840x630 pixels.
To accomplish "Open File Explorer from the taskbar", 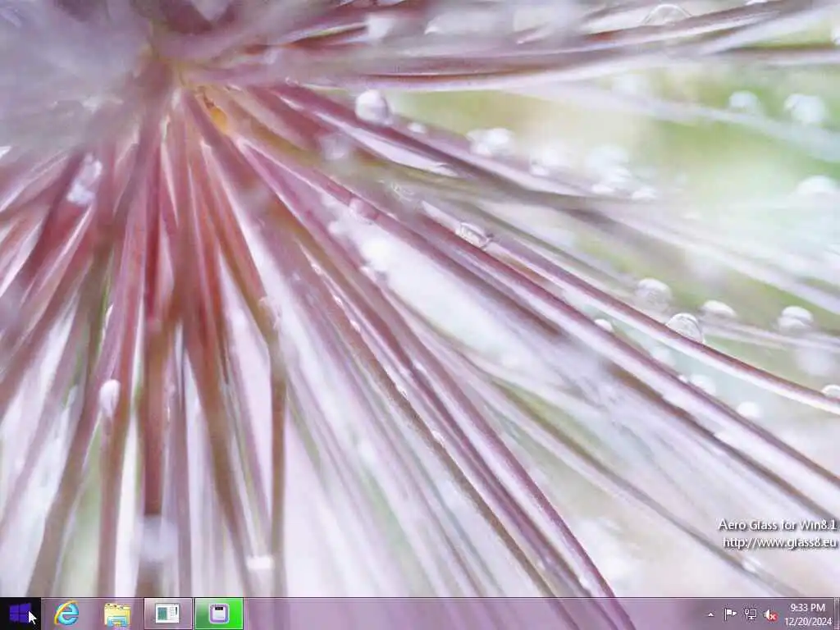I will tap(116, 614).
